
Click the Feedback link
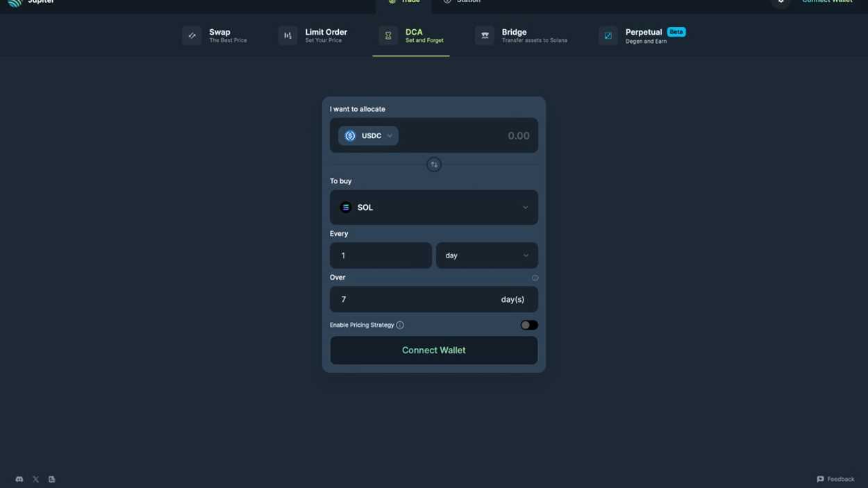[835, 479]
